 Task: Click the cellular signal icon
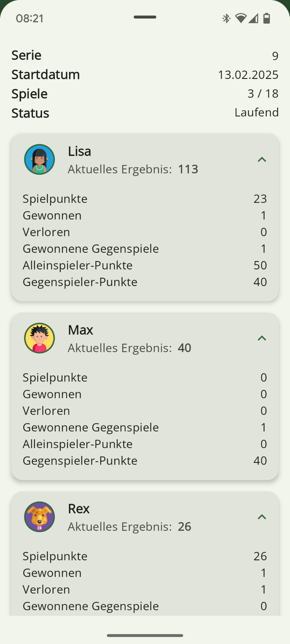tap(253, 19)
